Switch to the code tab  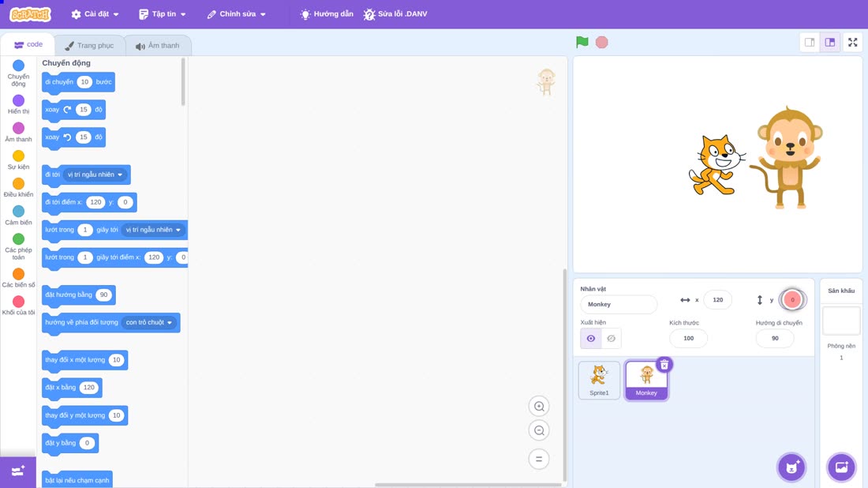(x=28, y=44)
